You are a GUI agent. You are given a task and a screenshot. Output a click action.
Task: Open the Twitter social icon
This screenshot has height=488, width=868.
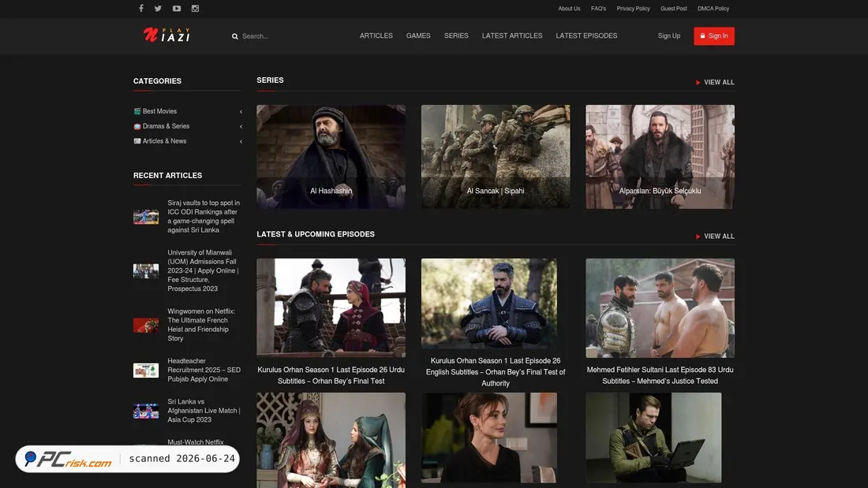158,9
